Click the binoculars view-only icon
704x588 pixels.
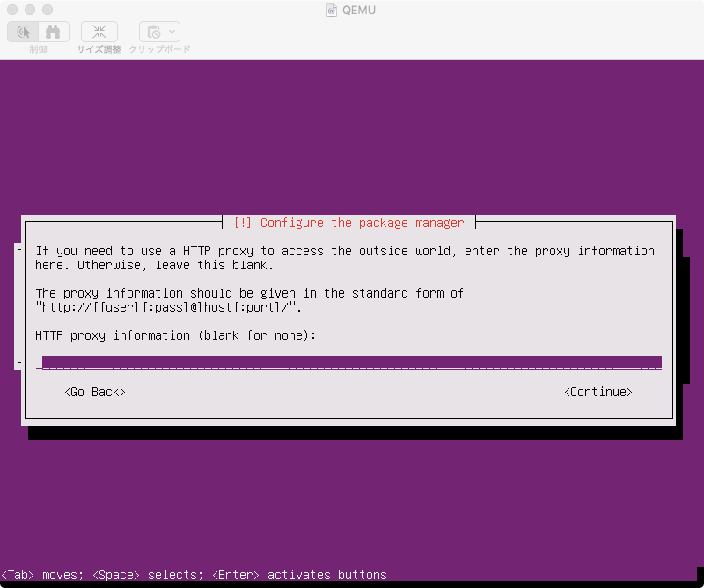(x=53, y=32)
